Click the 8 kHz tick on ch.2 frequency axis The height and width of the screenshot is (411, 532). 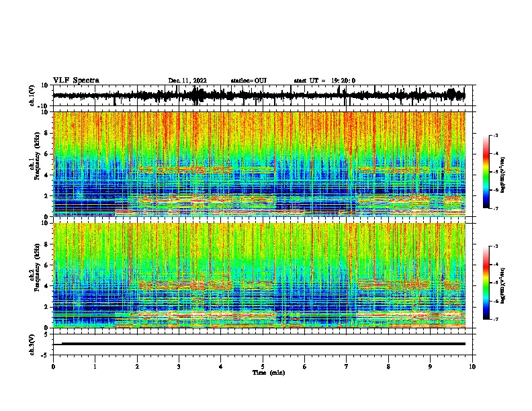click(46, 244)
